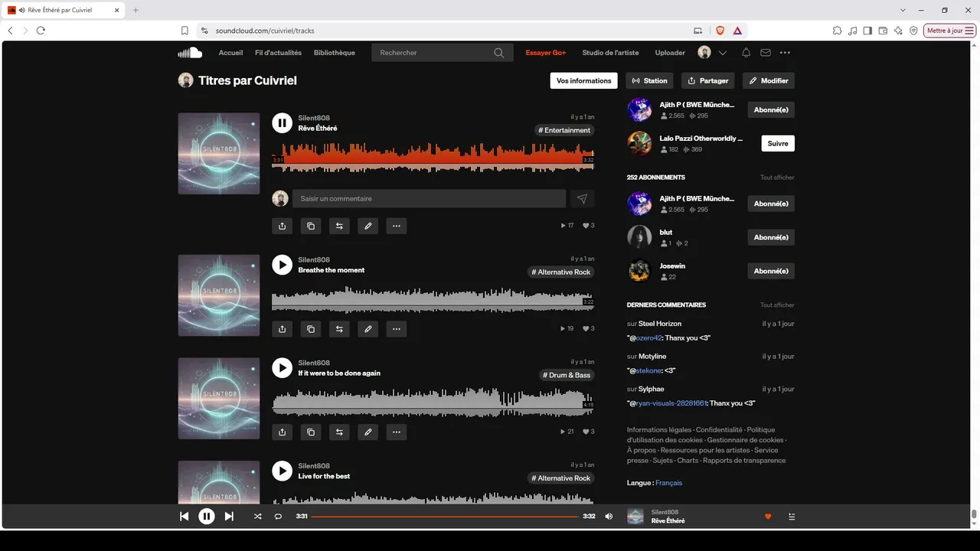
Task: Open Studio de l'artiste
Action: pyautogui.click(x=610, y=53)
